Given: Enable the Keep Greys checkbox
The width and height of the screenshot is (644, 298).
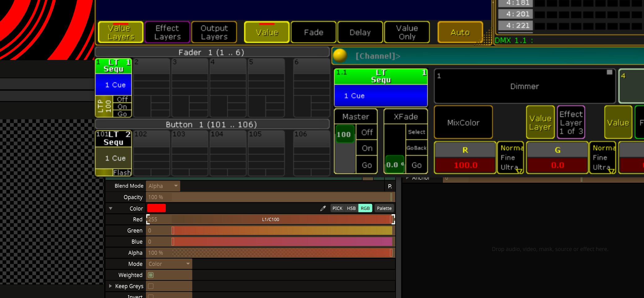Looking at the screenshot, I should tap(151, 286).
